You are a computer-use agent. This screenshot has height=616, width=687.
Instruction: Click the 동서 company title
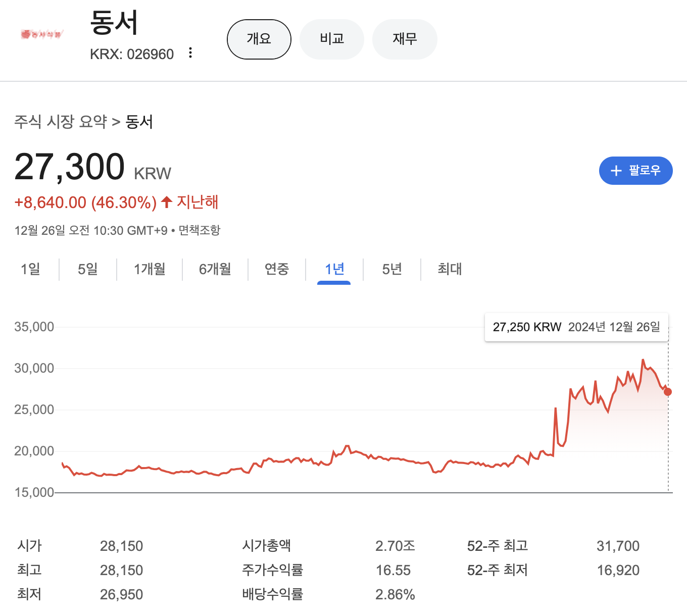114,23
